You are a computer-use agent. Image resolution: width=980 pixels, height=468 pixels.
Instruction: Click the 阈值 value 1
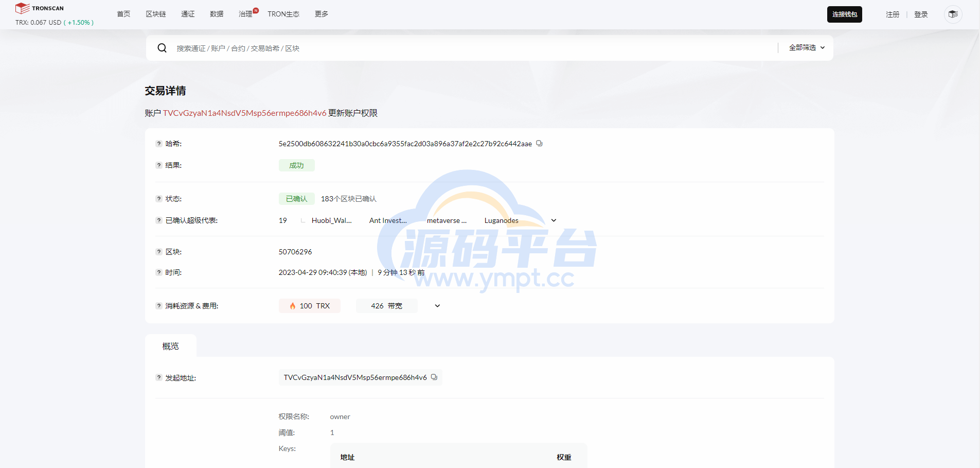[x=332, y=432]
